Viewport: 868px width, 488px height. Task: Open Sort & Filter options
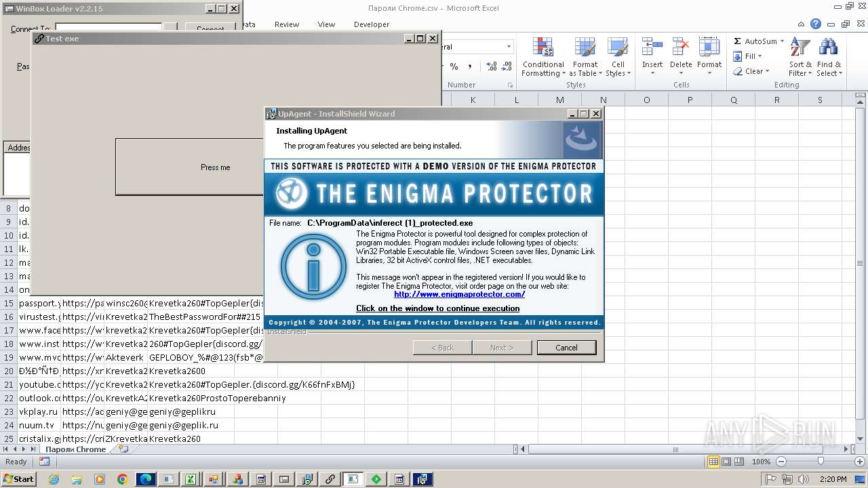point(800,58)
